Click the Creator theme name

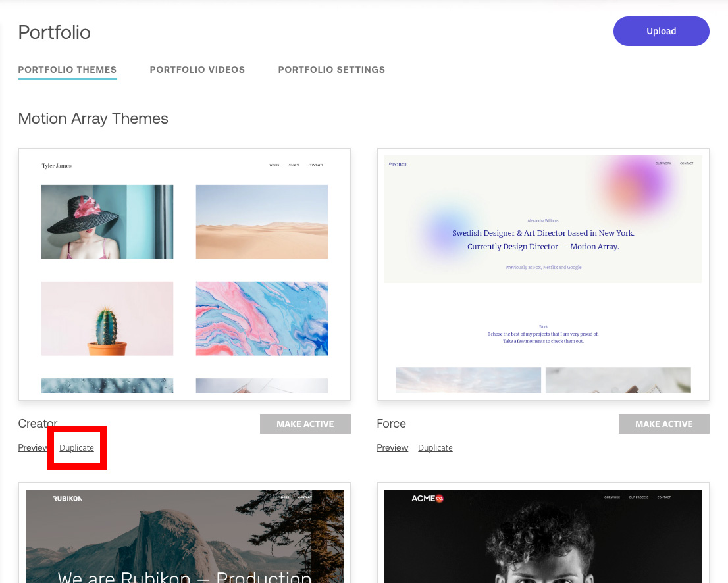(x=38, y=424)
